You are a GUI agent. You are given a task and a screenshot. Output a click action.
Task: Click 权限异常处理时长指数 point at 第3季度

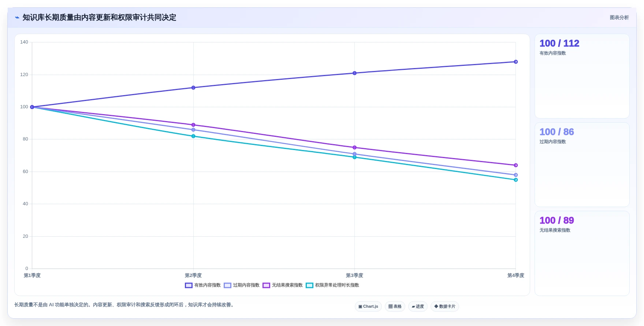click(354, 157)
